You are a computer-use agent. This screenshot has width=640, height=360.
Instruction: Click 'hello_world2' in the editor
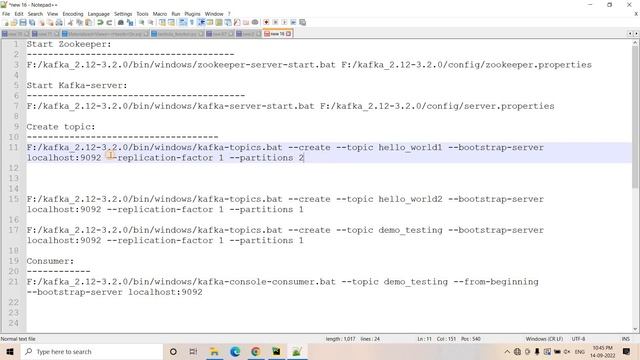pyautogui.click(x=410, y=199)
